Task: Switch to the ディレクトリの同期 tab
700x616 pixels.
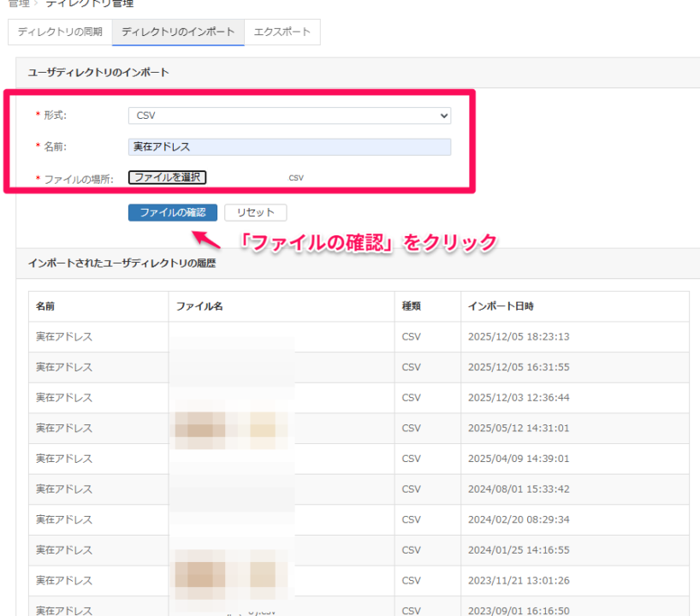Action: point(60,32)
